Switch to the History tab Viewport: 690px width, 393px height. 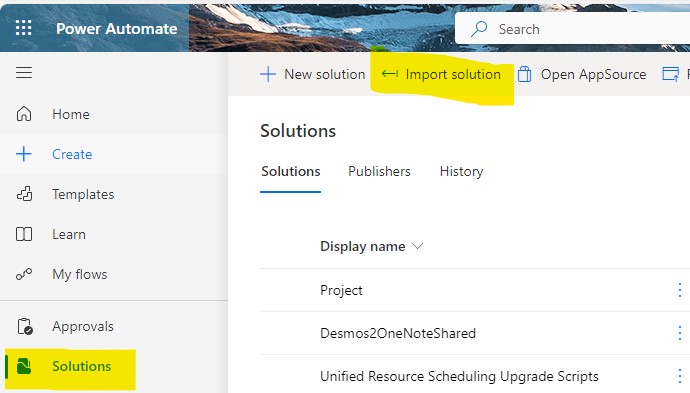[x=461, y=171]
